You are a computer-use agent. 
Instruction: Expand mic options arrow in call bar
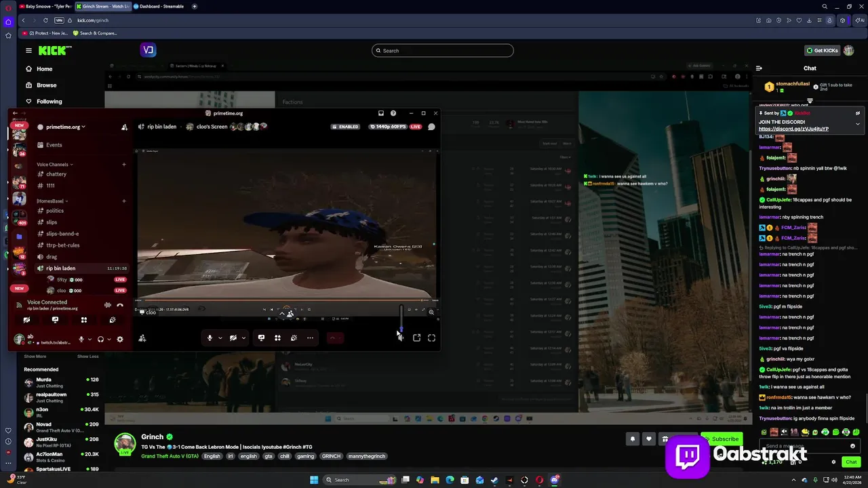pyautogui.click(x=220, y=338)
